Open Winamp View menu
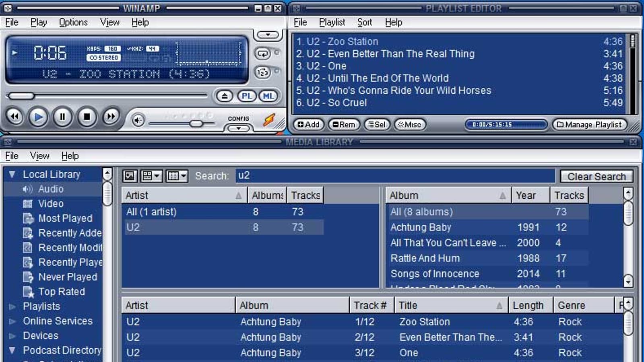Screen dimensions: 644x362 click(x=109, y=23)
